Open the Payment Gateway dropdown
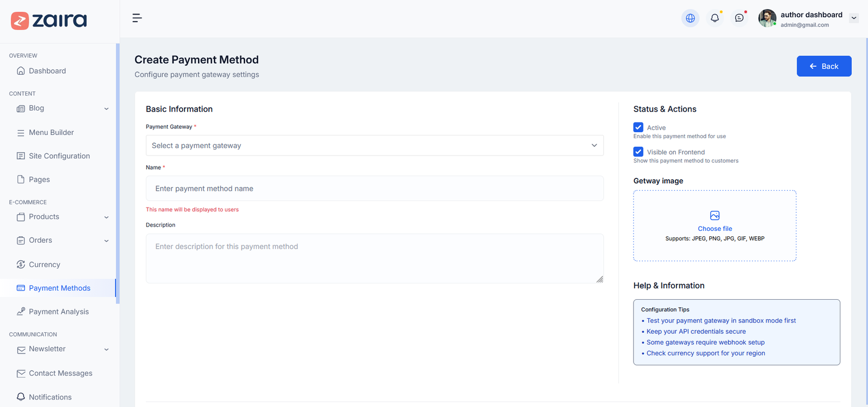 (374, 145)
